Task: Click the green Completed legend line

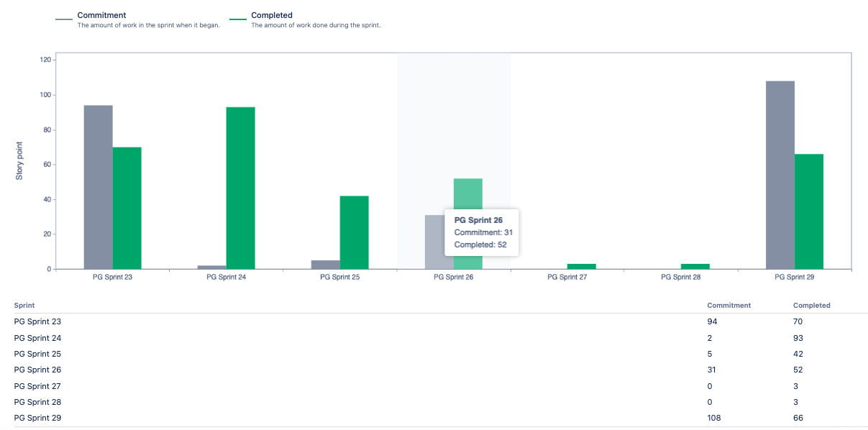Action: (238, 19)
